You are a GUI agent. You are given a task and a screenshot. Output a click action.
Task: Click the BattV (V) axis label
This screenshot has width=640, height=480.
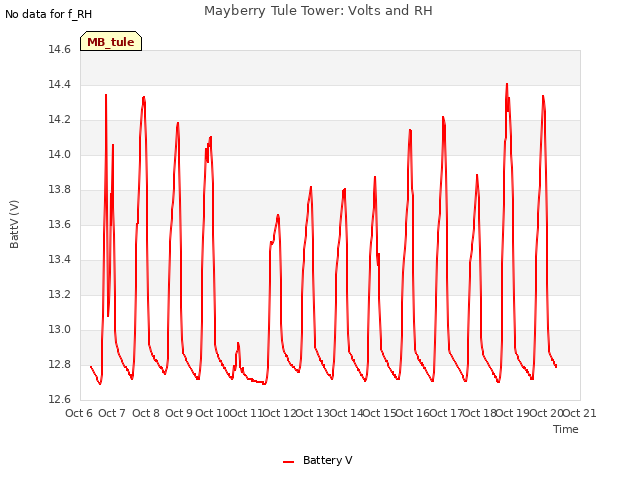[x=14, y=224]
